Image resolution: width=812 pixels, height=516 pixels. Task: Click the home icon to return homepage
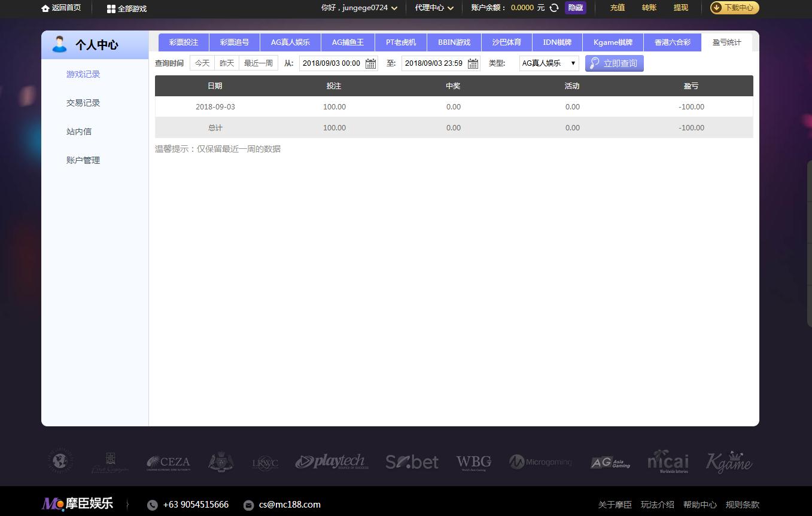[x=45, y=8]
